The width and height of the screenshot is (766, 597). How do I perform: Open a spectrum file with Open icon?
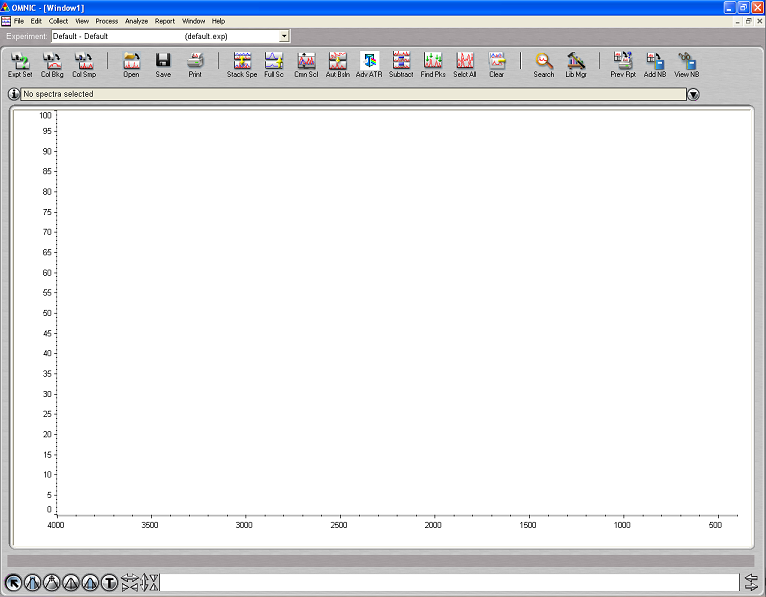(x=131, y=64)
